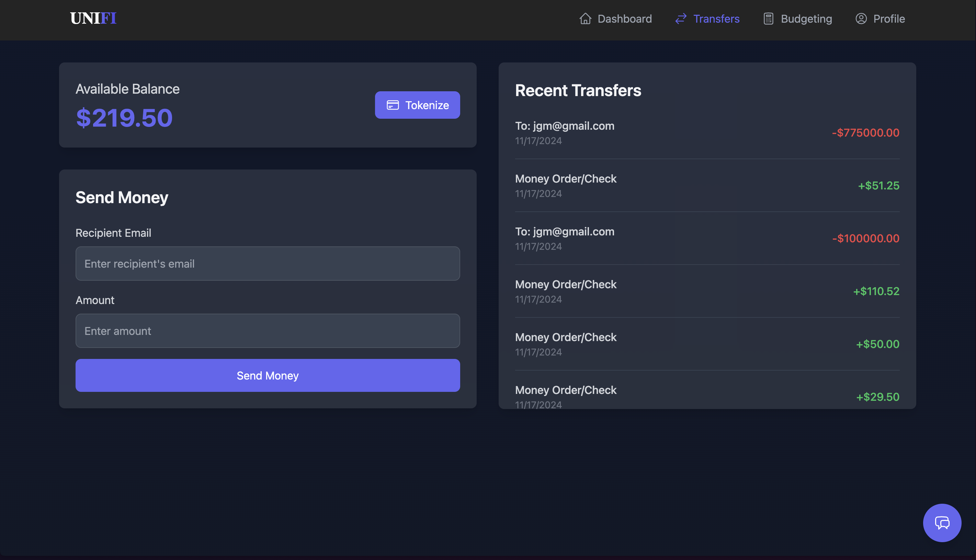
Task: Open the Dashboard page
Action: (x=624, y=19)
